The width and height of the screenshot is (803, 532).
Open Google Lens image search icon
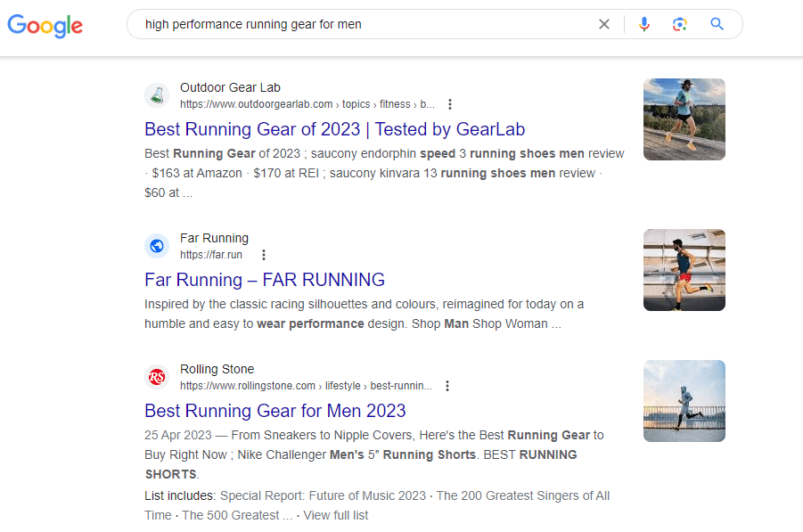click(x=680, y=24)
